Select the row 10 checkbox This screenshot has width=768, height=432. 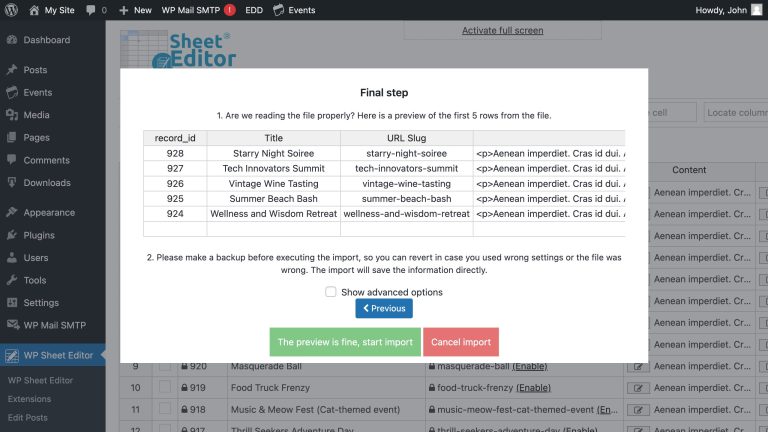point(164,388)
